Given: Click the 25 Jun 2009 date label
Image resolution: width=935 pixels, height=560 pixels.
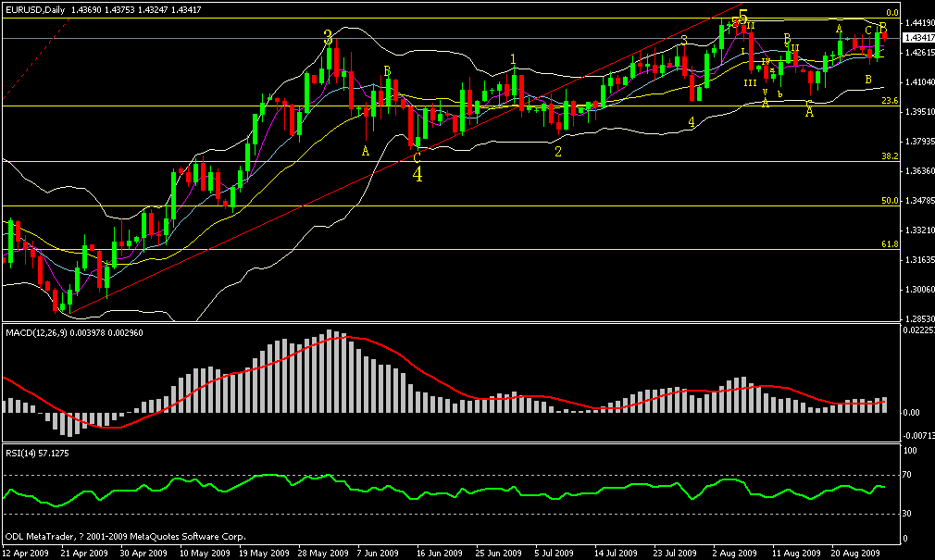Looking at the screenshot, I should pos(498,553).
